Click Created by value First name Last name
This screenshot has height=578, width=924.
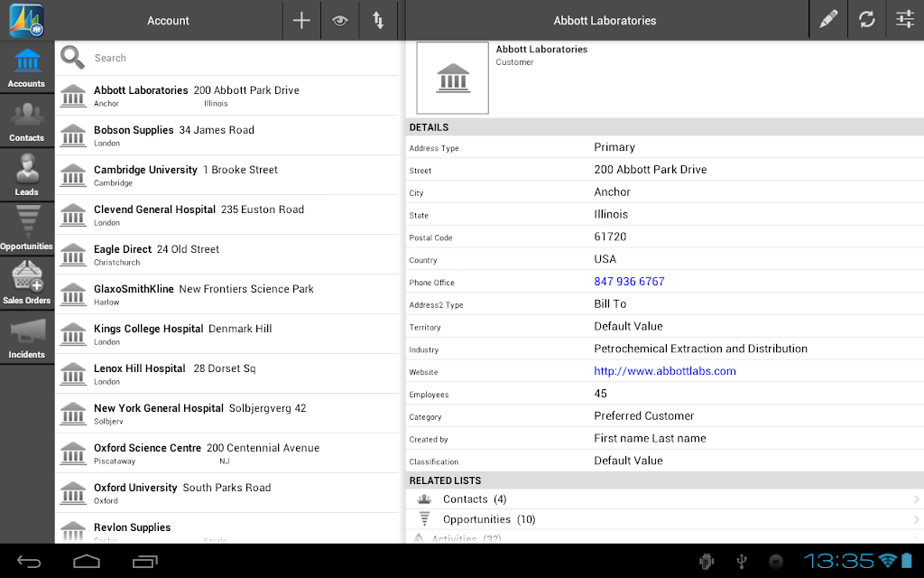click(650, 438)
